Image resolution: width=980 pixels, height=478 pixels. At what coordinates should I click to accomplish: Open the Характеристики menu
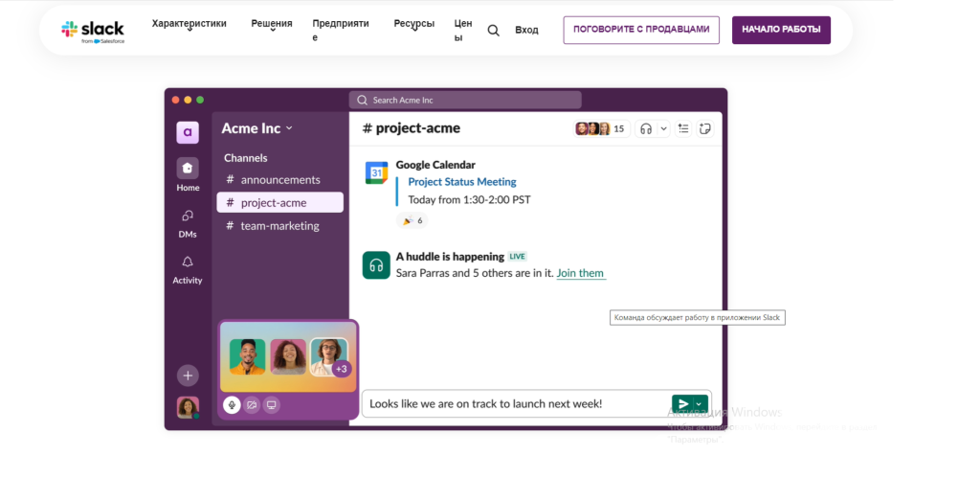pyautogui.click(x=189, y=24)
